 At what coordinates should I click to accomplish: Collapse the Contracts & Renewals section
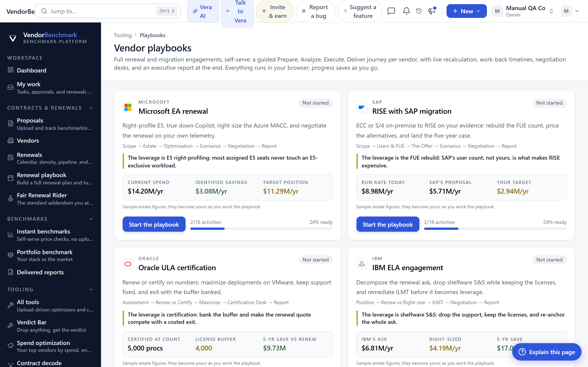pyautogui.click(x=91, y=108)
